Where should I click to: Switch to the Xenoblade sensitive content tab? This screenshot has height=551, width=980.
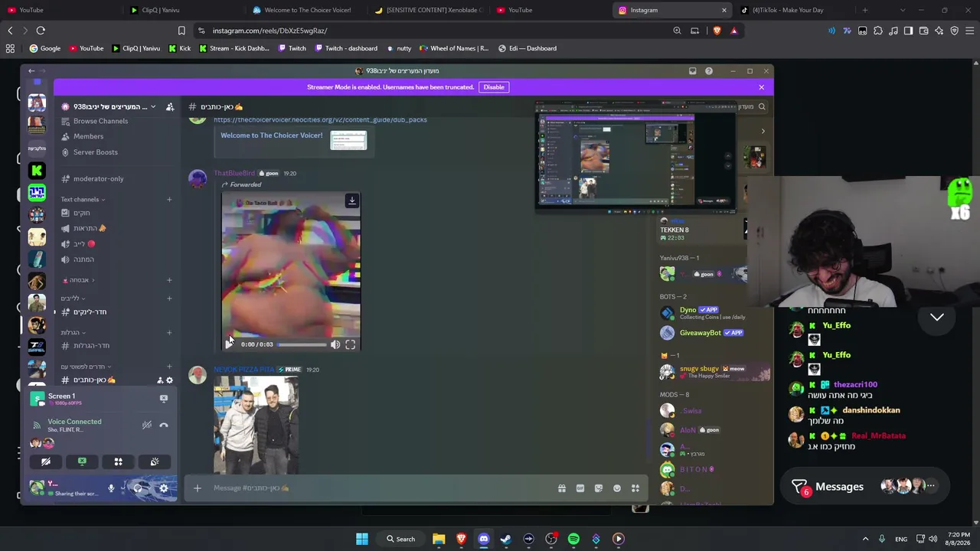coord(429,10)
